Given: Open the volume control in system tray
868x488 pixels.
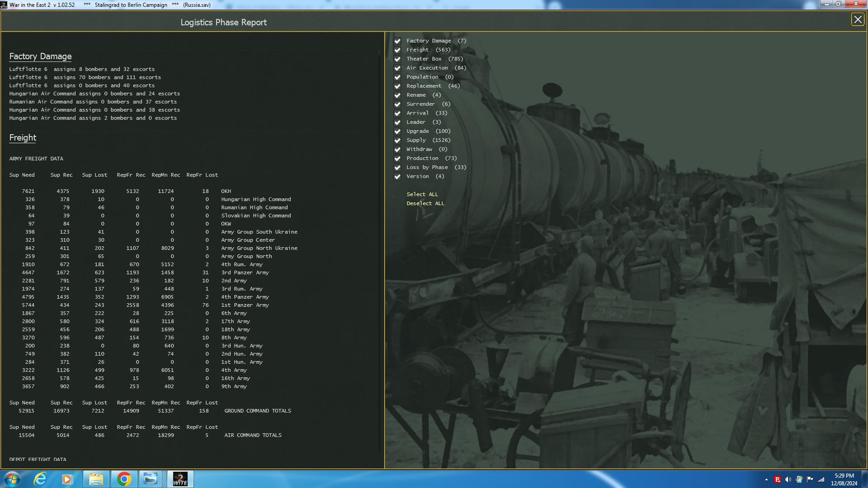Looking at the screenshot, I should pyautogui.click(x=788, y=479).
